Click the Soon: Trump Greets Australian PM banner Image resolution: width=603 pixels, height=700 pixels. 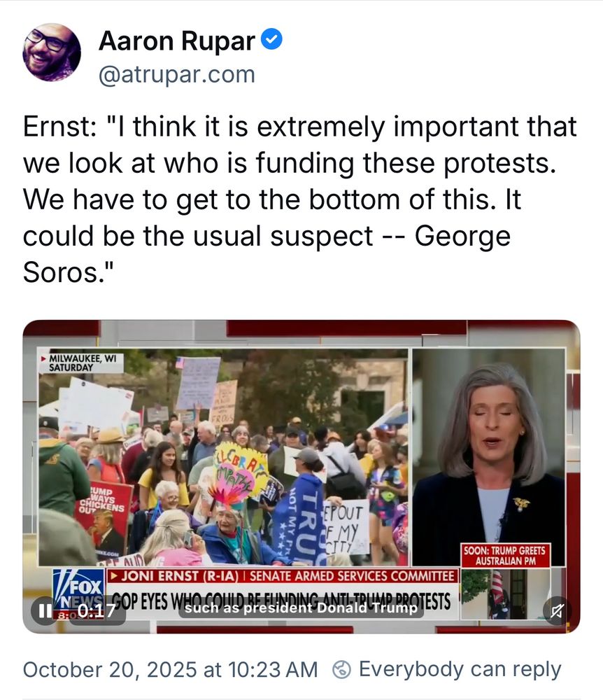pos(505,555)
